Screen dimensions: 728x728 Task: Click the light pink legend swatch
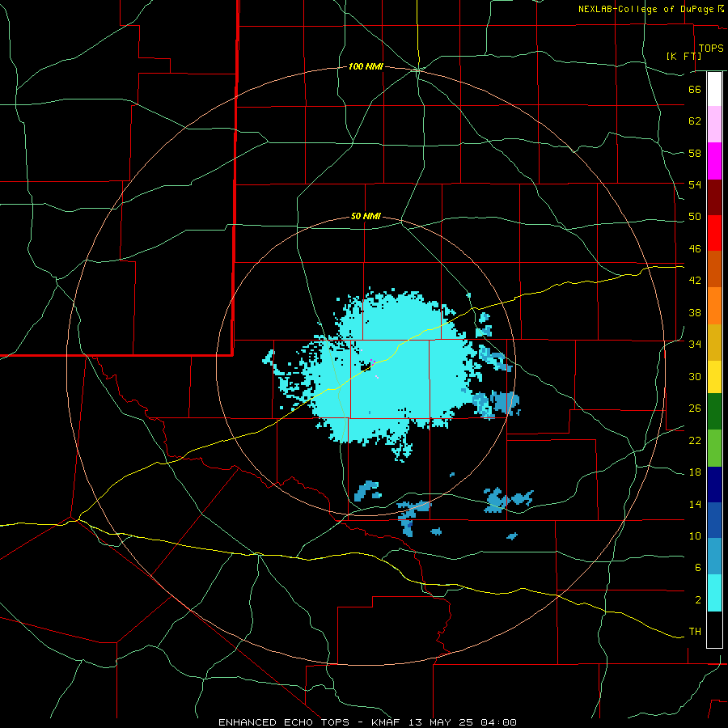coord(714,125)
